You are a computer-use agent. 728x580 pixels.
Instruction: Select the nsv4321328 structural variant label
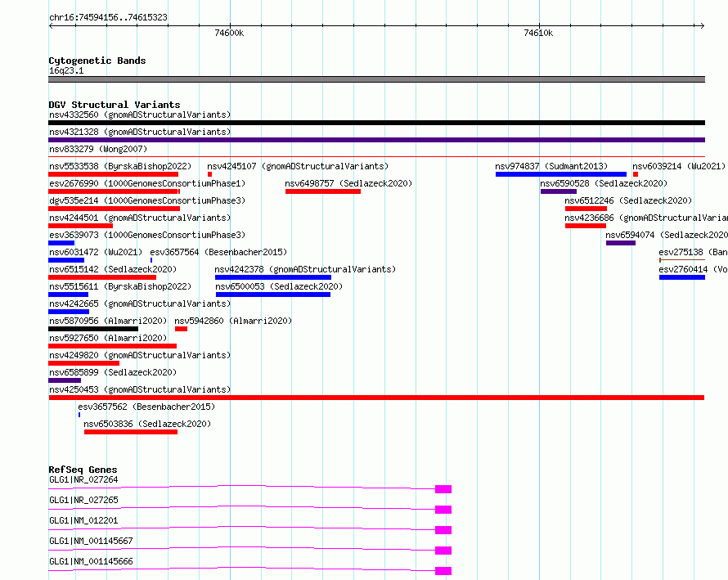[x=140, y=132]
